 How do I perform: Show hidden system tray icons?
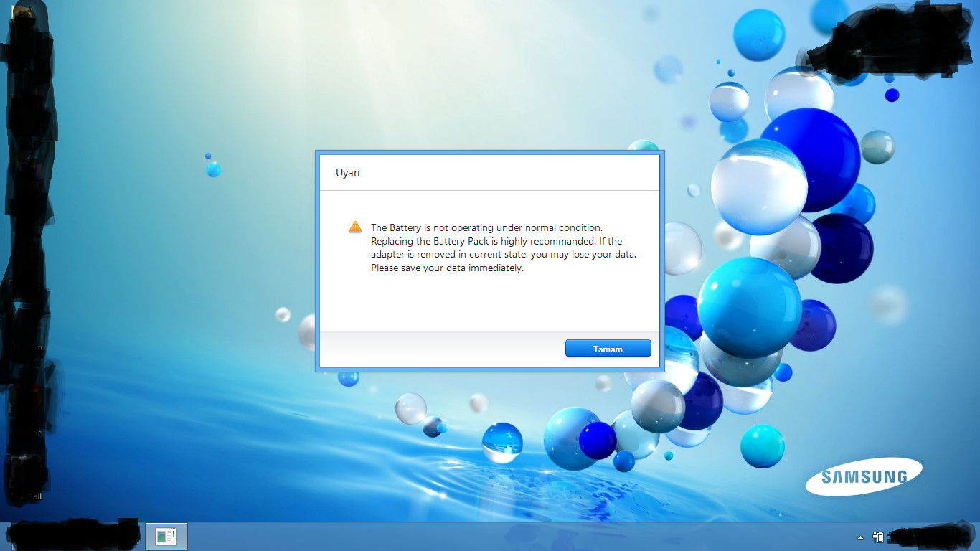click(860, 537)
